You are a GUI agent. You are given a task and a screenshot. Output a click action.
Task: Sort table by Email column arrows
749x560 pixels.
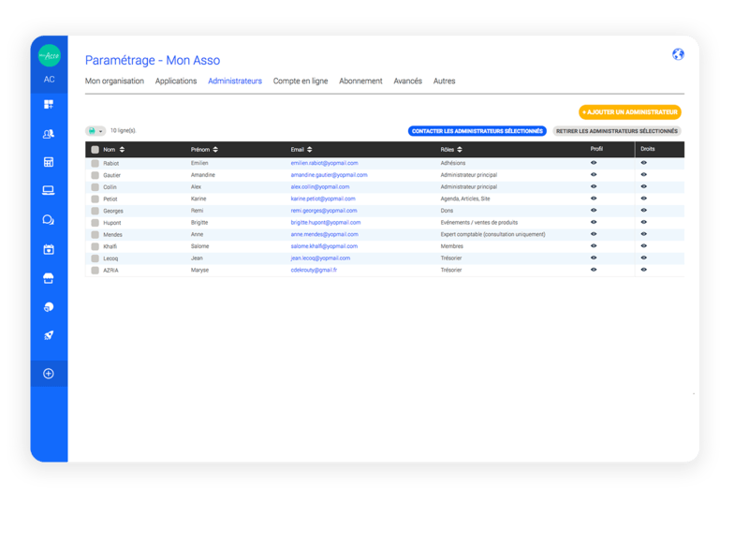tap(310, 150)
